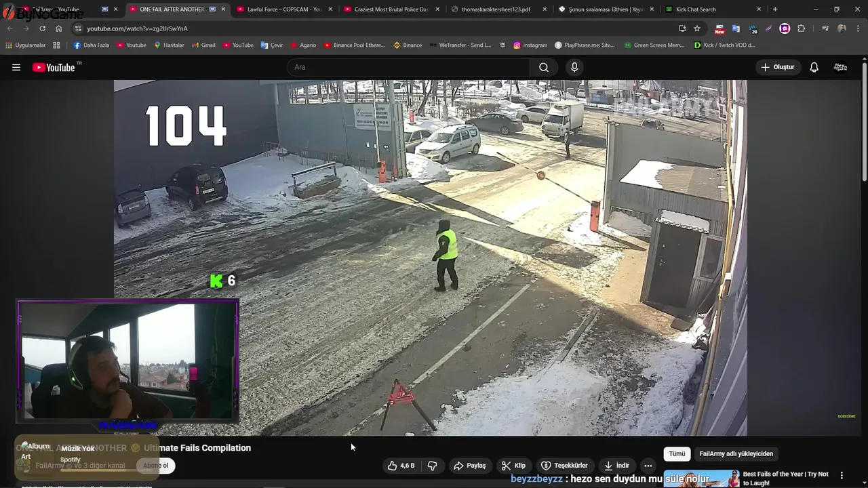The width and height of the screenshot is (868, 488).
Task: Open the purple feather extension
Action: pos(768,28)
